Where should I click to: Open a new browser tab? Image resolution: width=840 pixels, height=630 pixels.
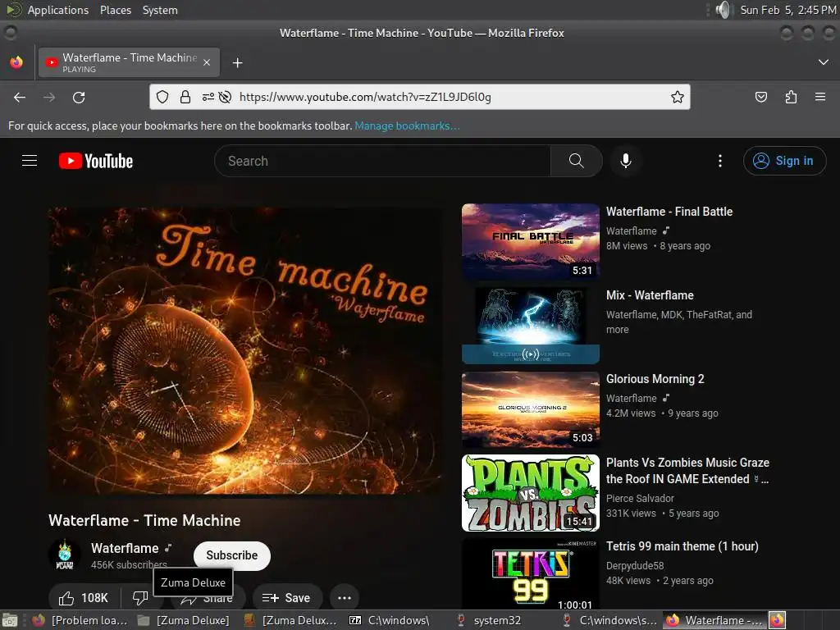[x=237, y=63]
